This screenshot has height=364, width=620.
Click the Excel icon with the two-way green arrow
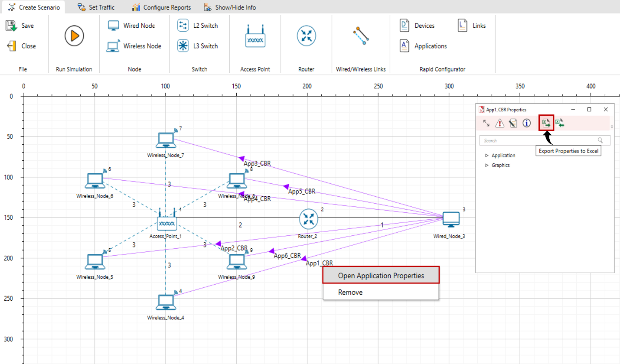pos(560,123)
